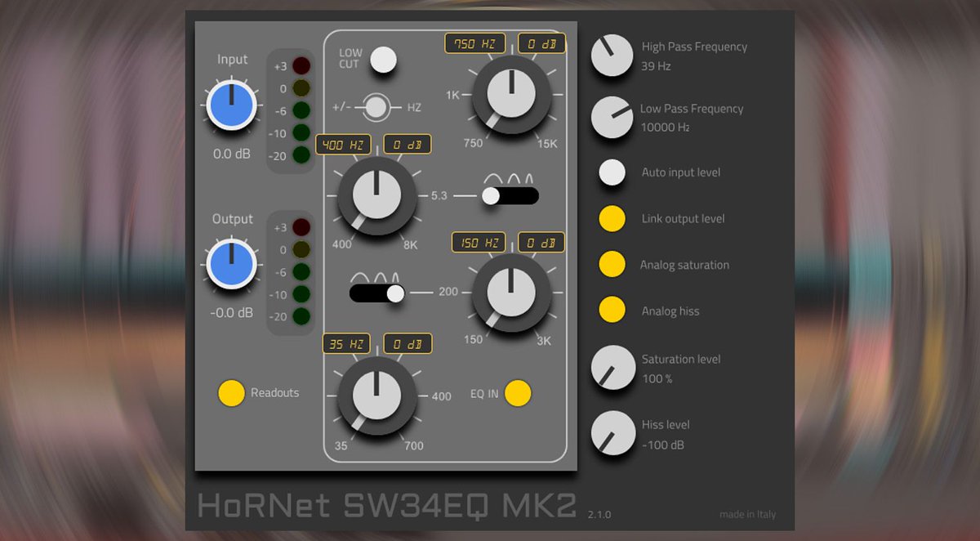Image resolution: width=980 pixels, height=541 pixels.
Task: Enable Auto input level
Action: click(612, 172)
